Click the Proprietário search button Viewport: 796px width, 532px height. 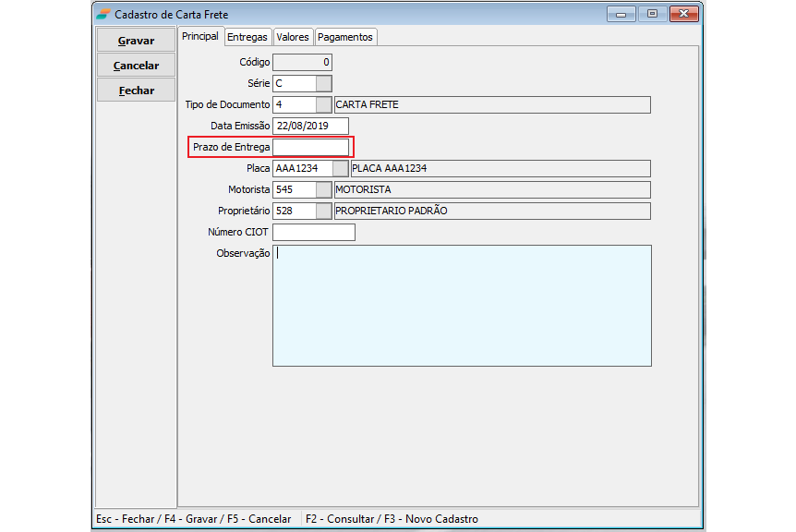coord(323,211)
